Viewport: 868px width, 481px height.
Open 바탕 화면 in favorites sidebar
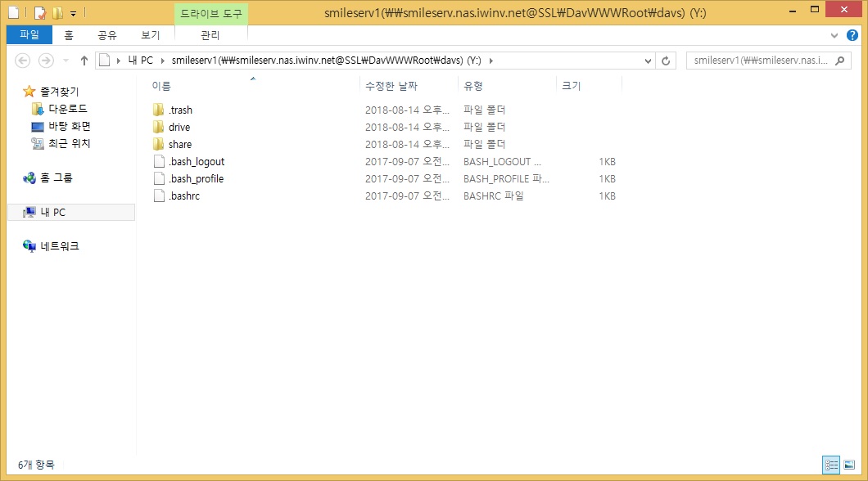point(70,126)
